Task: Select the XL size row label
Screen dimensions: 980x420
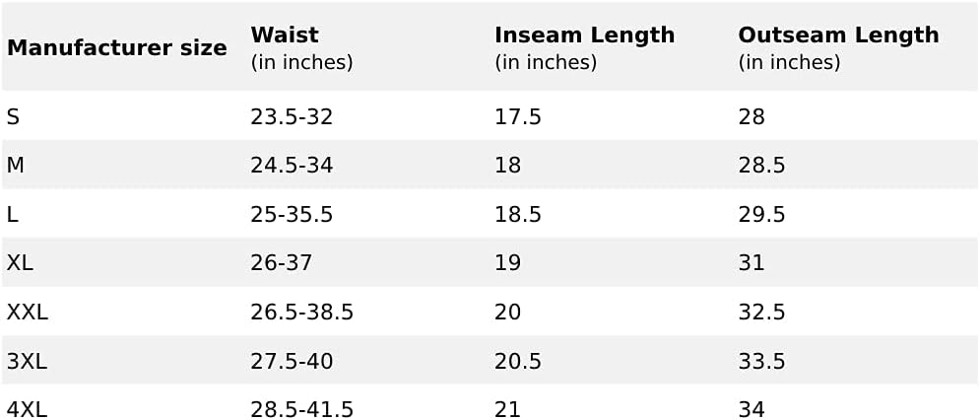Action: (x=20, y=263)
